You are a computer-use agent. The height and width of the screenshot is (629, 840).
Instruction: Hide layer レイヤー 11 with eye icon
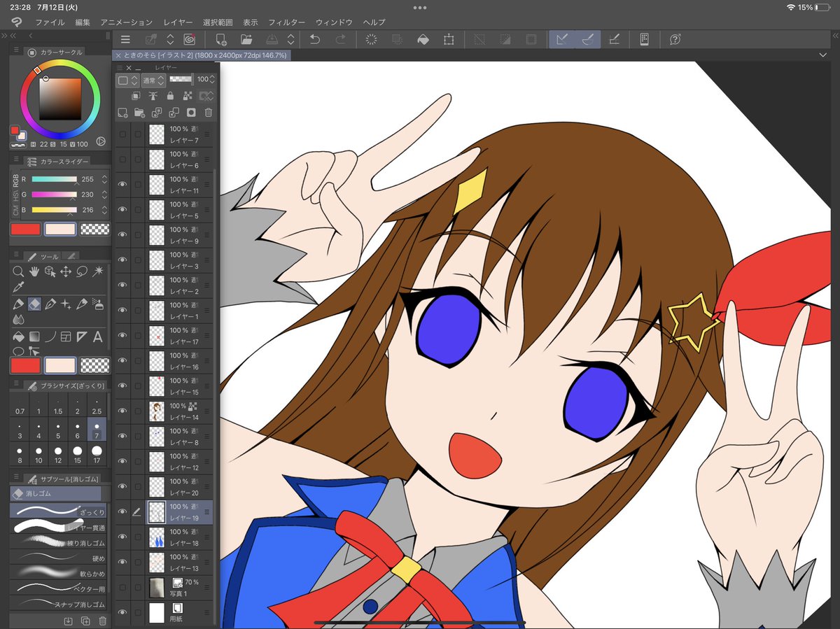(122, 184)
